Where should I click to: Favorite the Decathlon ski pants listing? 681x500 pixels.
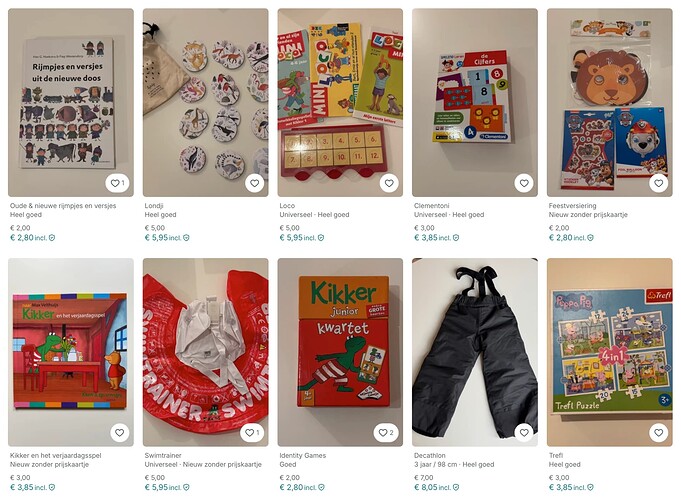click(x=524, y=433)
